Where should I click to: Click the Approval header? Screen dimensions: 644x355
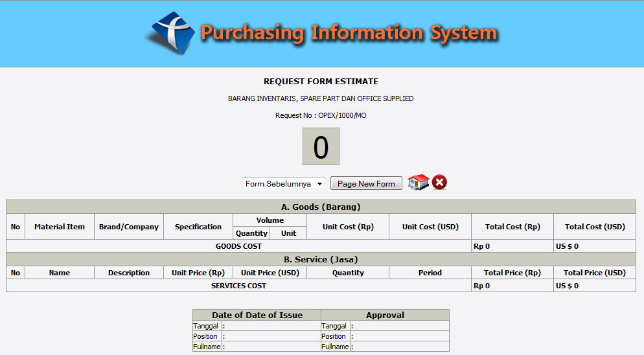(385, 315)
